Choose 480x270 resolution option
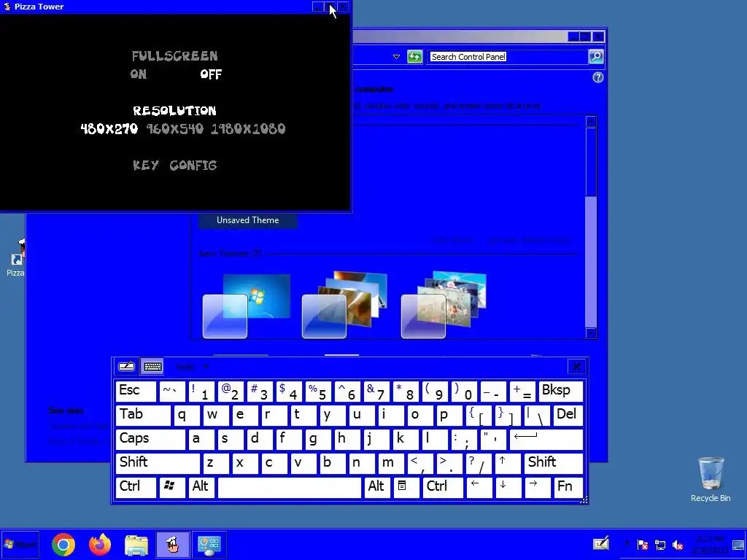This screenshot has height=560, width=747. click(109, 128)
